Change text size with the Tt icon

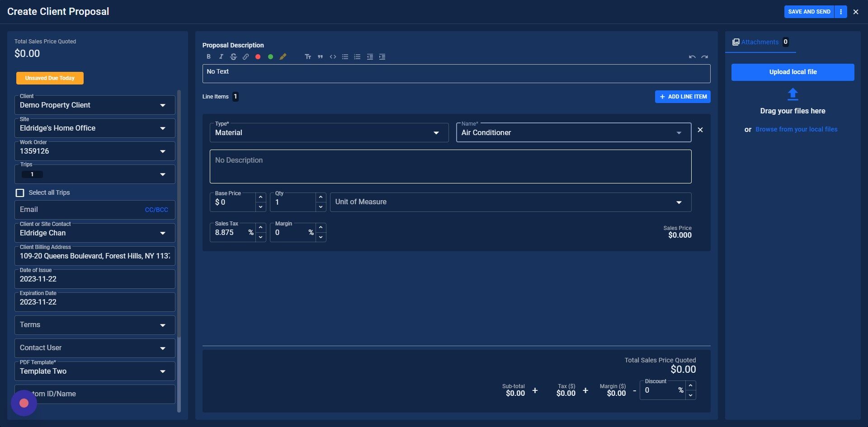pos(308,56)
